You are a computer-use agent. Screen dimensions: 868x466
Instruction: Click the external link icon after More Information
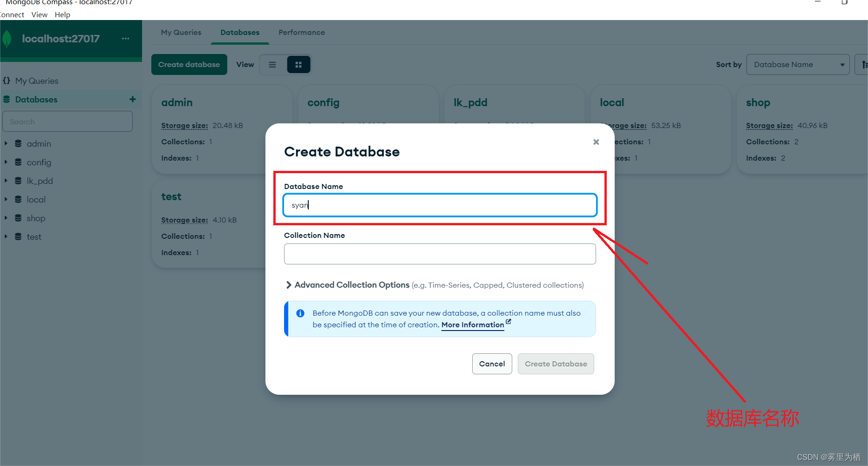pyautogui.click(x=509, y=322)
